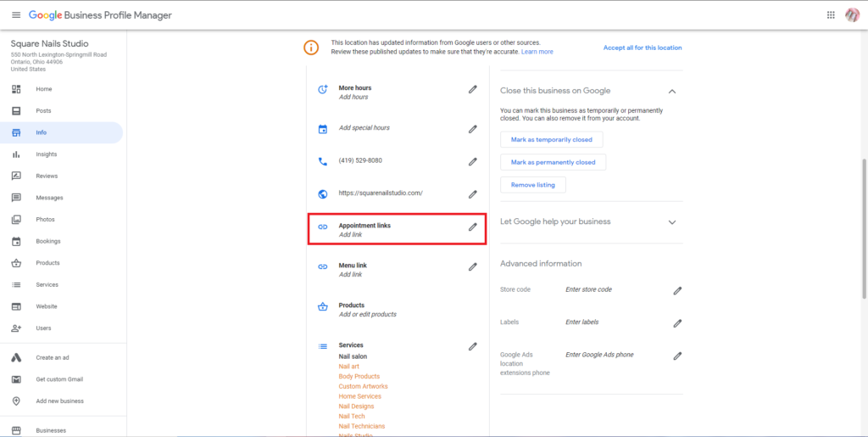Edit Appointment links pencil icon
Image resolution: width=868 pixels, height=437 pixels.
(472, 227)
